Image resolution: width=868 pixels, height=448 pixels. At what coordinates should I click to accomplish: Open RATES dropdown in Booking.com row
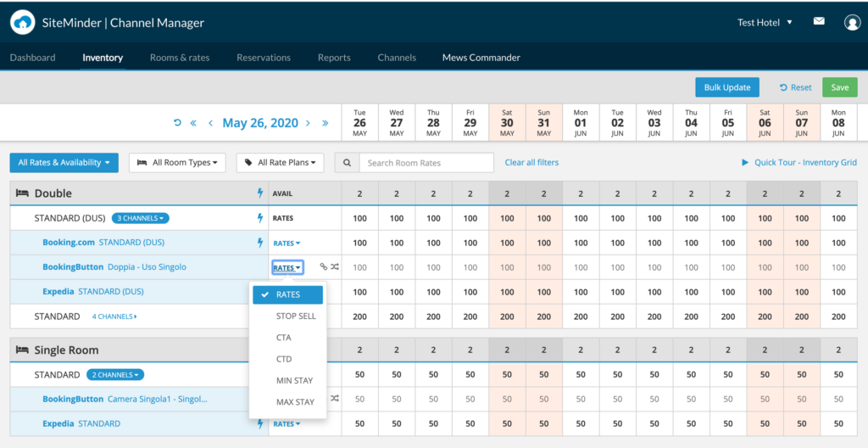pyautogui.click(x=287, y=243)
